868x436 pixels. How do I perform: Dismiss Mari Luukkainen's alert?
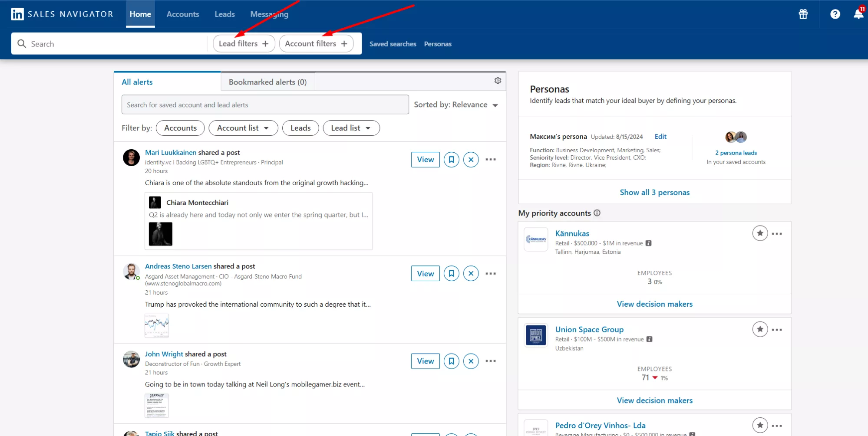(471, 160)
